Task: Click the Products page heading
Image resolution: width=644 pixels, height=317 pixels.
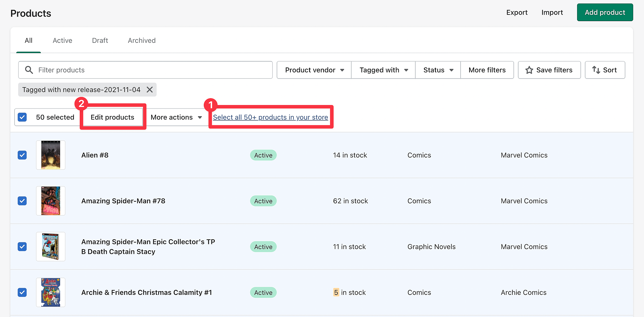Action: click(x=31, y=13)
